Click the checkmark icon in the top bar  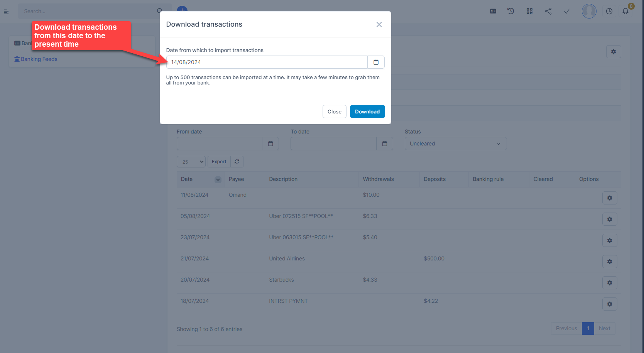point(567,11)
